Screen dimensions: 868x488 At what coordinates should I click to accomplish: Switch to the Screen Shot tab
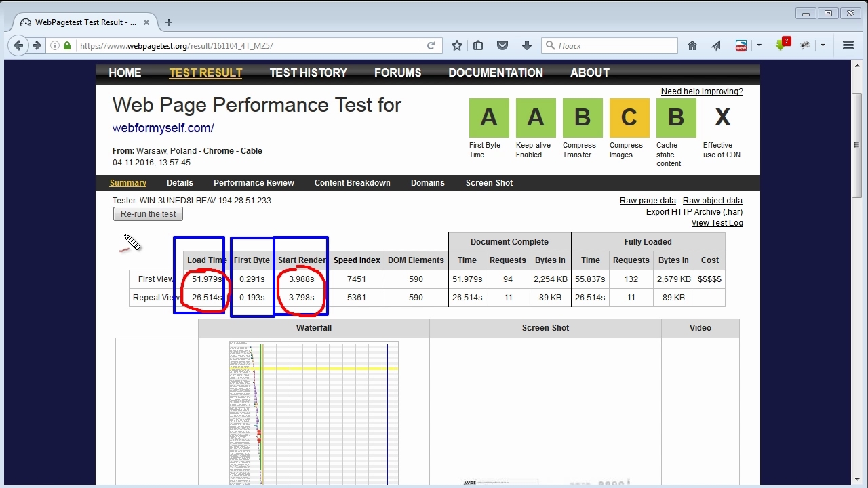click(x=489, y=183)
